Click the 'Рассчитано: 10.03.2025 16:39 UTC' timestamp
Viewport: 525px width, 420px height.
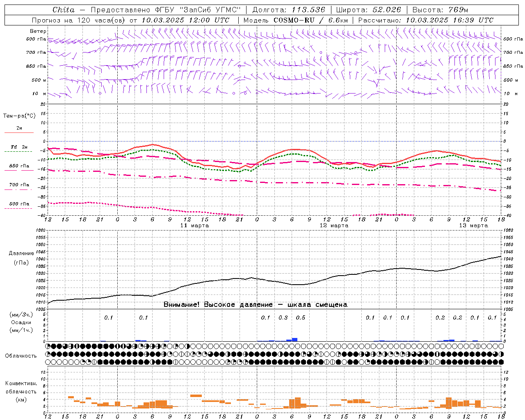426,20
